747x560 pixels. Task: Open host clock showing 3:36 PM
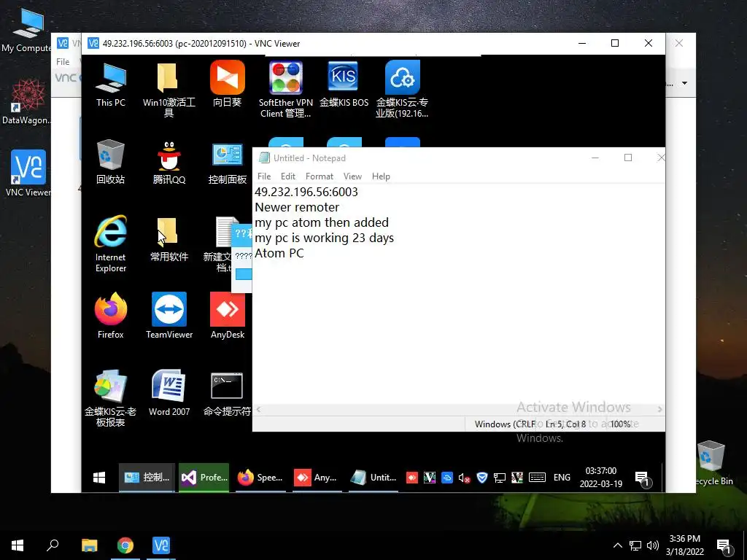[684, 545]
